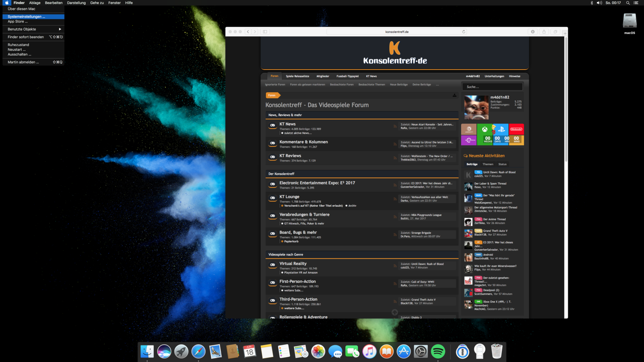This screenshot has width=644, height=362.
Task: Click the Virtual Reality forum status icon
Action: (x=272, y=265)
